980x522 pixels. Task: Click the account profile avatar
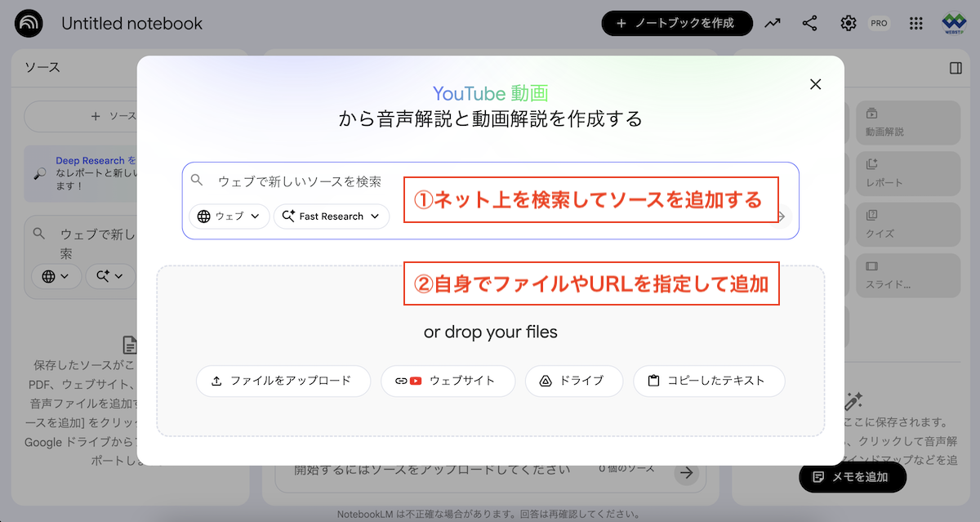point(954,24)
